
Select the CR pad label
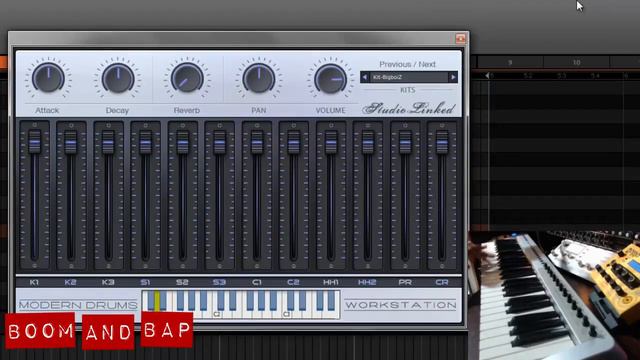[x=442, y=282]
